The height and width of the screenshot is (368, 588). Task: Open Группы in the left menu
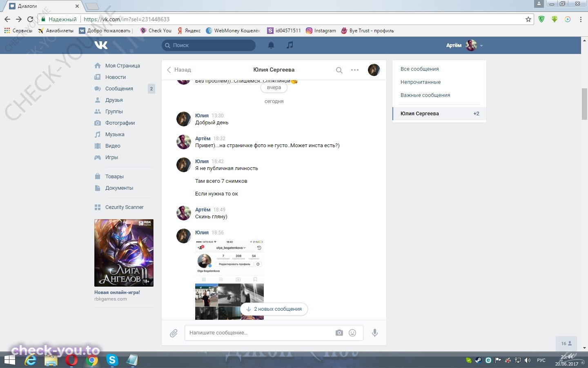(x=114, y=112)
